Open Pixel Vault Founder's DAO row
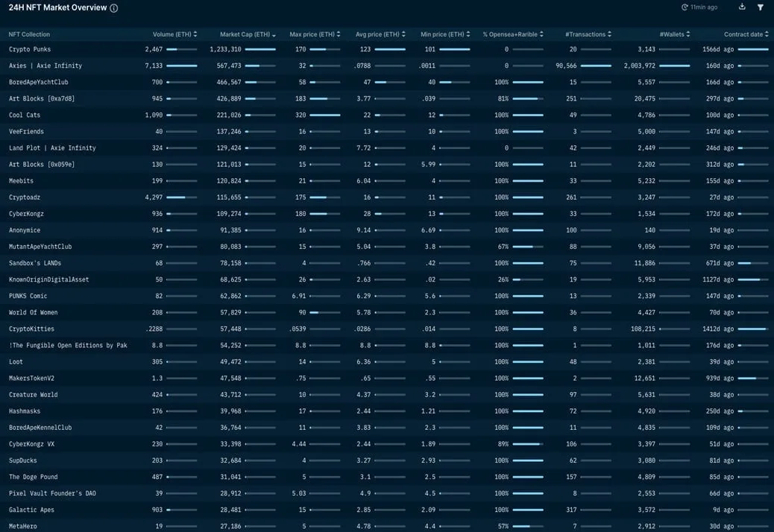774x532 pixels. point(387,493)
